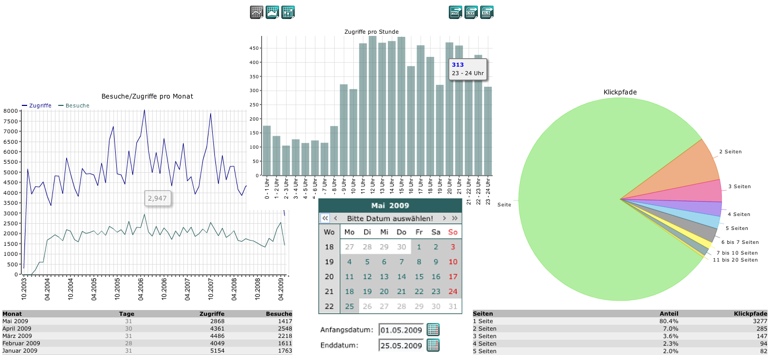Click the rightmost export icon with arrow
This screenshot has height=360, width=780.
pyautogui.click(x=487, y=12)
